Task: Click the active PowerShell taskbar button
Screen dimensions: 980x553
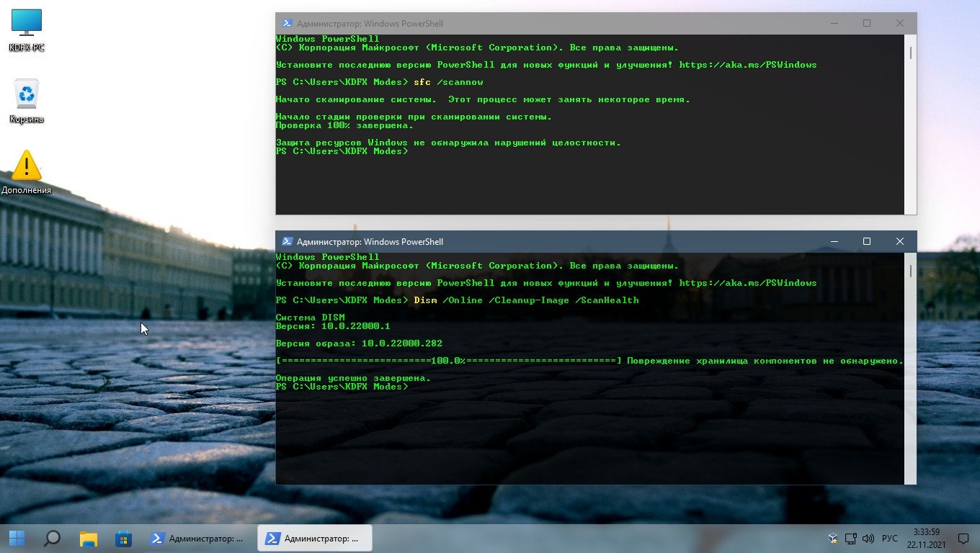Action: [x=314, y=539]
